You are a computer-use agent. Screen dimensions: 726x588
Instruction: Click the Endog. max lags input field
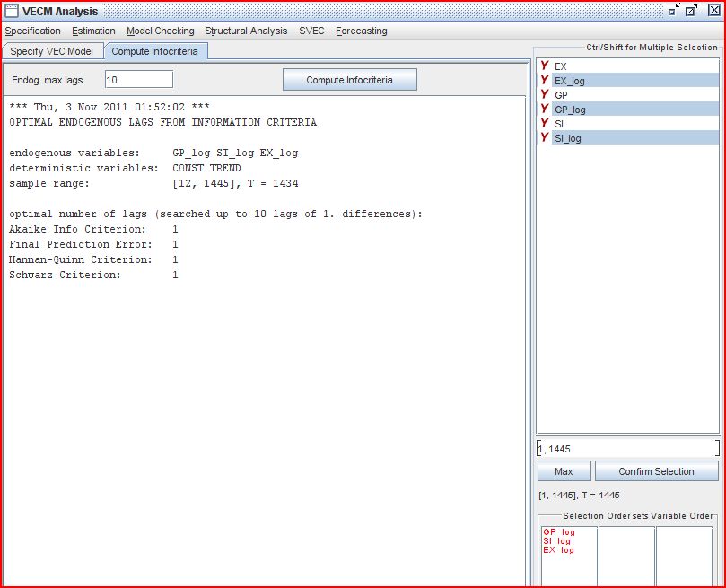pos(139,78)
